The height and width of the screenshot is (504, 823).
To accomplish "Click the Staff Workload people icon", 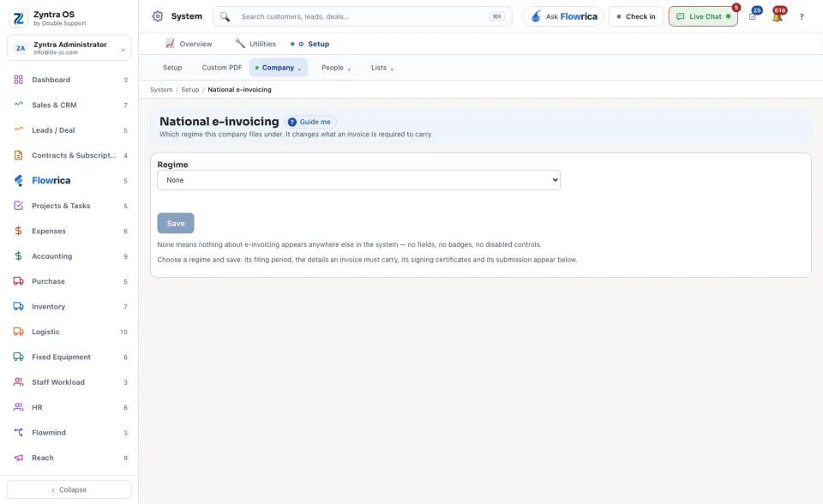I will pyautogui.click(x=18, y=382).
